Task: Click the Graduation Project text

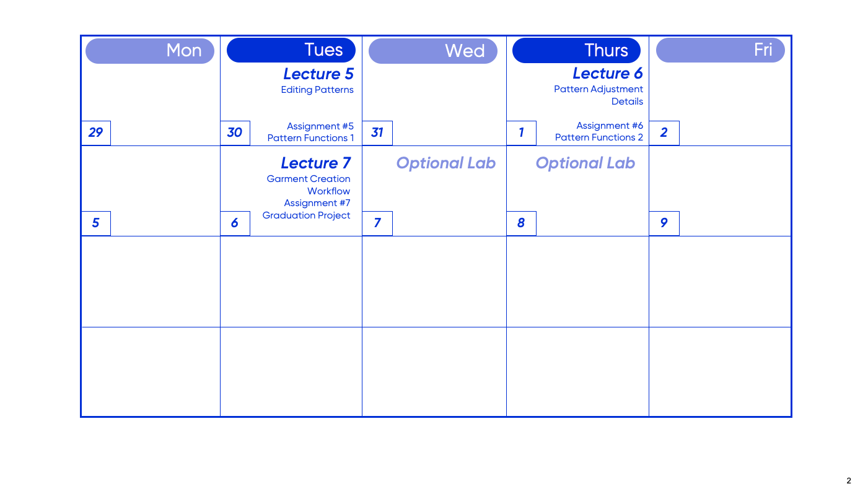Action: (306, 215)
